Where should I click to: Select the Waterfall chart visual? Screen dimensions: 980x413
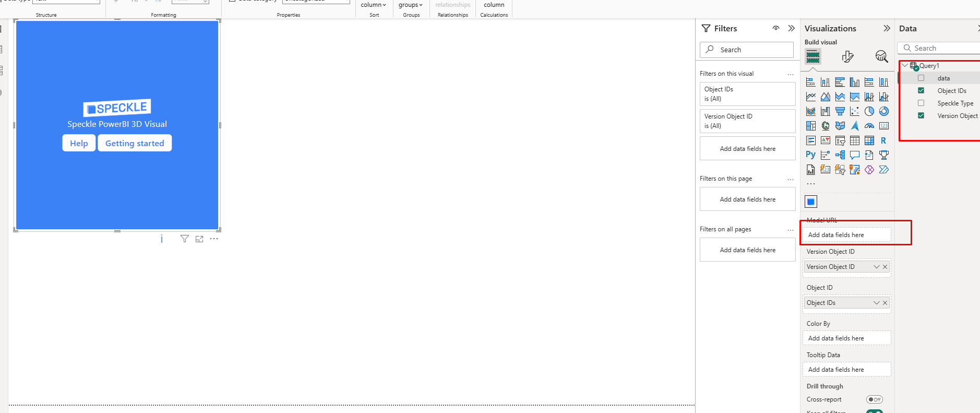825,111
